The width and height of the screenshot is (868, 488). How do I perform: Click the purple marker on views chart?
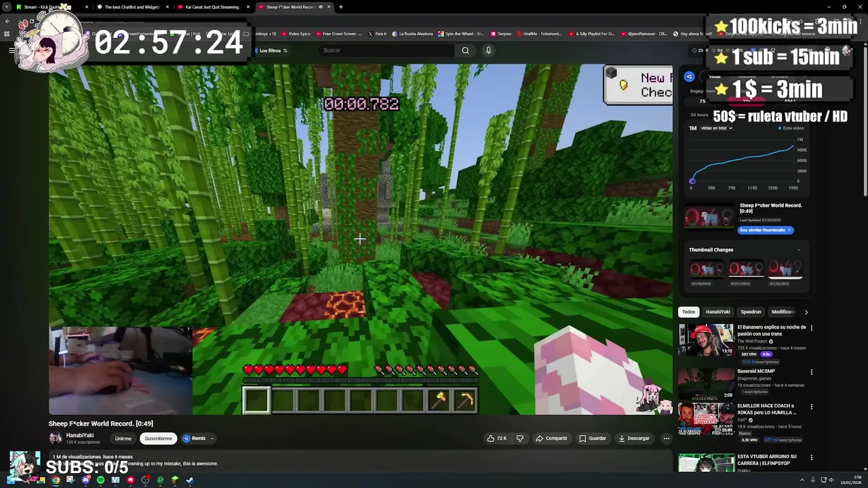pyautogui.click(x=692, y=181)
